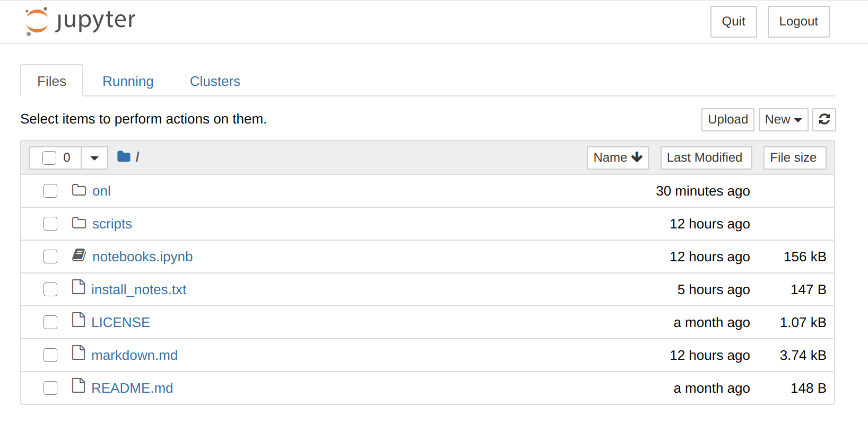Image resolution: width=868 pixels, height=424 pixels.
Task: Open README.md file
Action: point(132,388)
